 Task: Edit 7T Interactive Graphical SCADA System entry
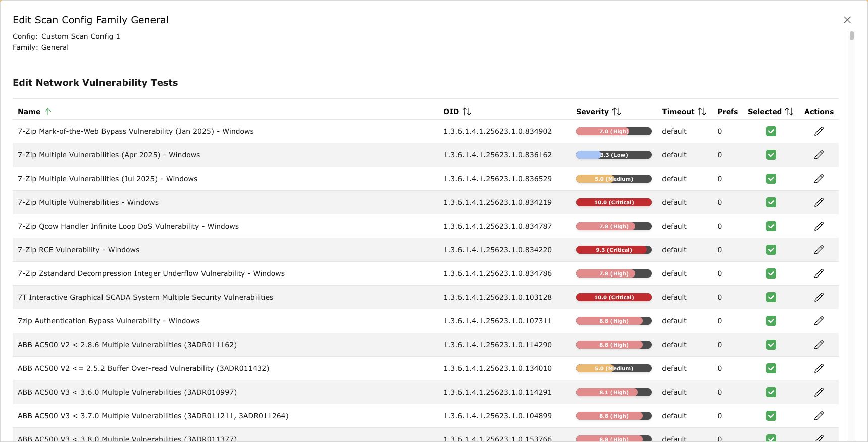tap(819, 297)
